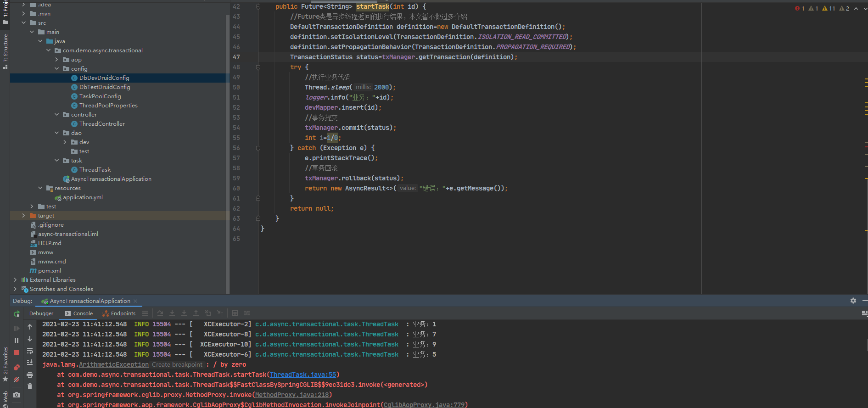This screenshot has width=868, height=408.
Task: Collapse the task package
Action: [56, 161]
